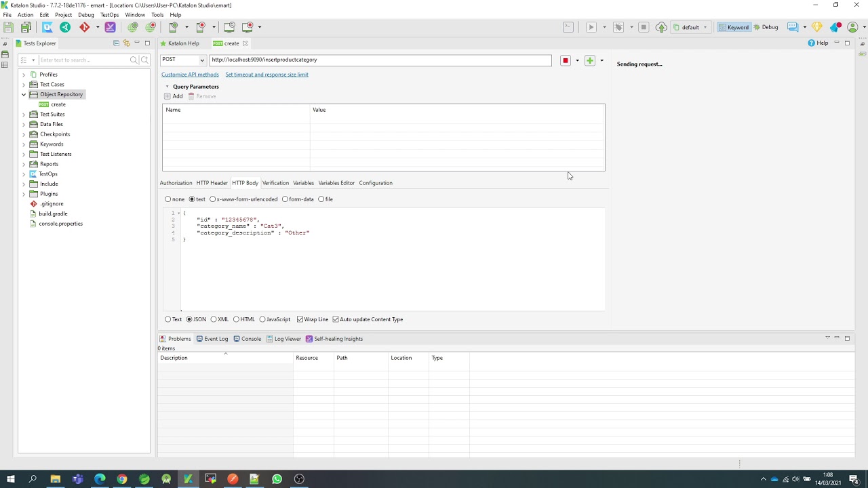Screen dimensions: 868x488
Task: Click the Record Web globe icon
Action: [x=151, y=27]
